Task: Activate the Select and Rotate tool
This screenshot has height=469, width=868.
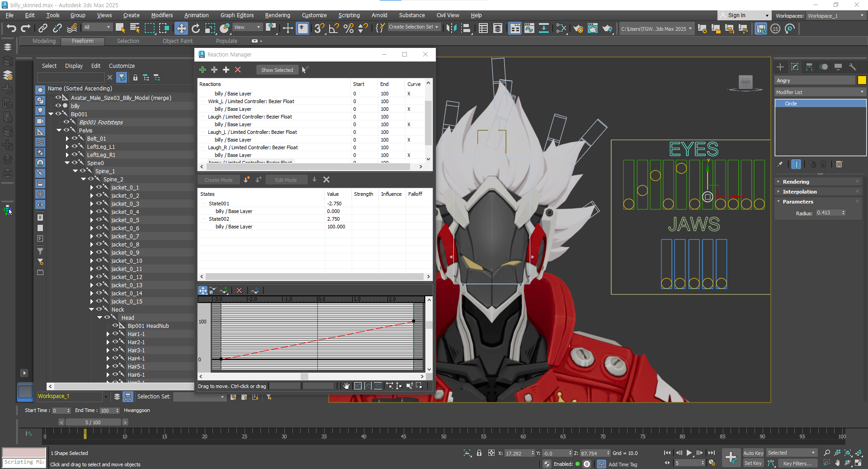Action: click(x=196, y=28)
